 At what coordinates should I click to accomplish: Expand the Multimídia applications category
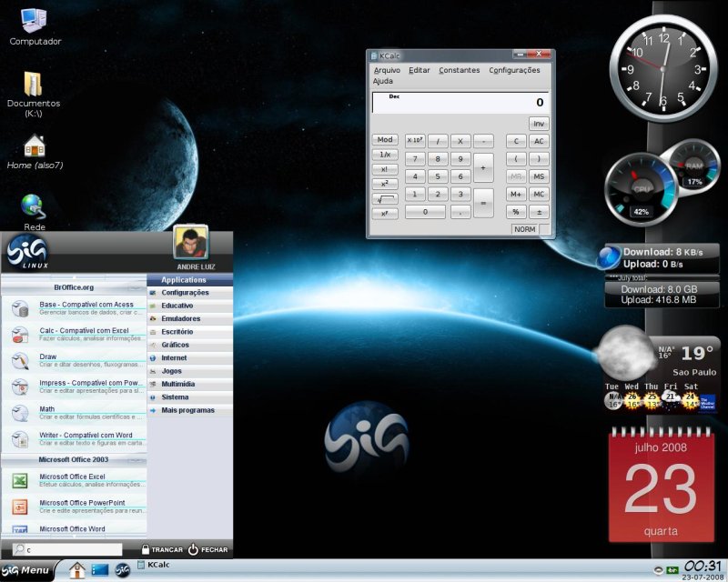[x=190, y=384]
